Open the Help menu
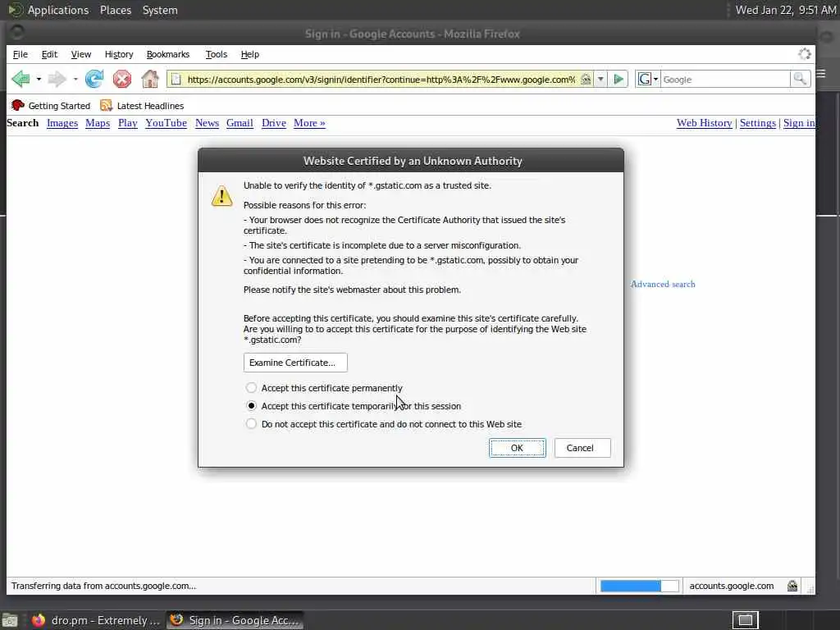840x630 pixels. [x=249, y=54]
